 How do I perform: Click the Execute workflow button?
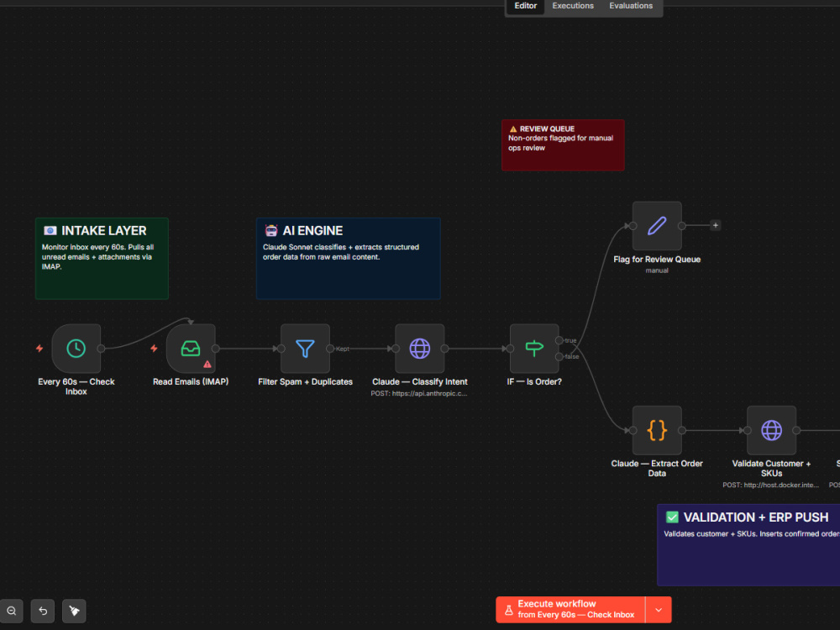pos(570,610)
